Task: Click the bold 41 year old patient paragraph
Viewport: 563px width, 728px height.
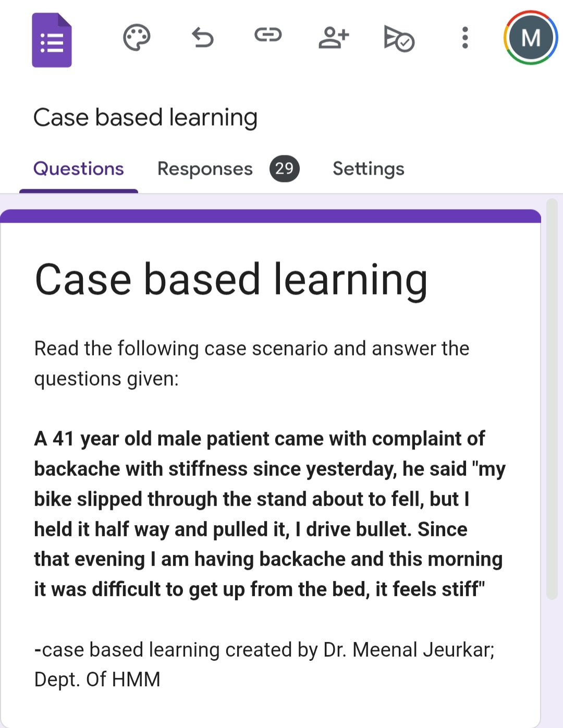Action: (269, 514)
